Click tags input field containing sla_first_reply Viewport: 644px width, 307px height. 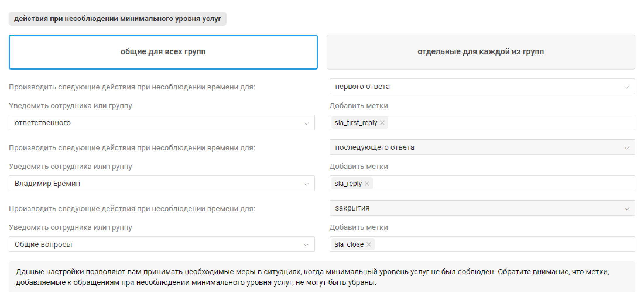(509, 123)
